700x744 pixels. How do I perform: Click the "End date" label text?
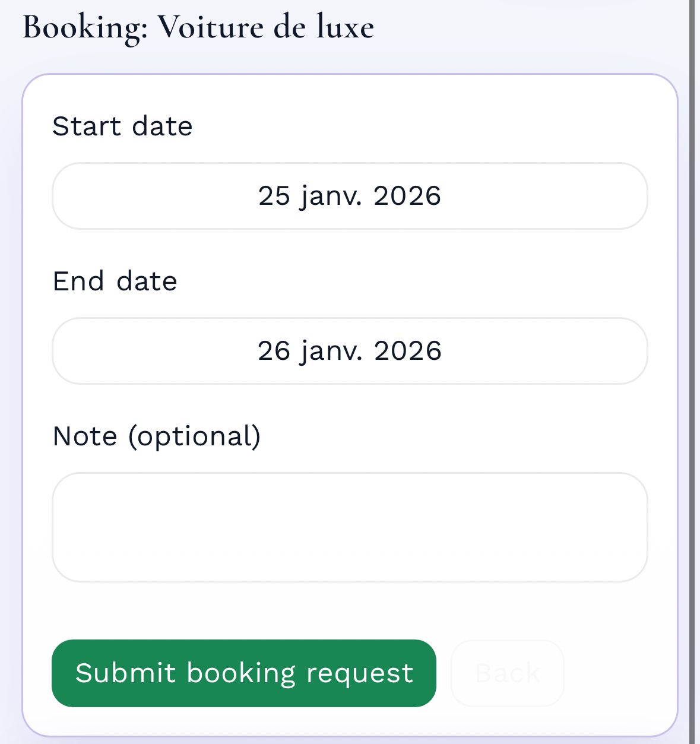click(x=115, y=281)
